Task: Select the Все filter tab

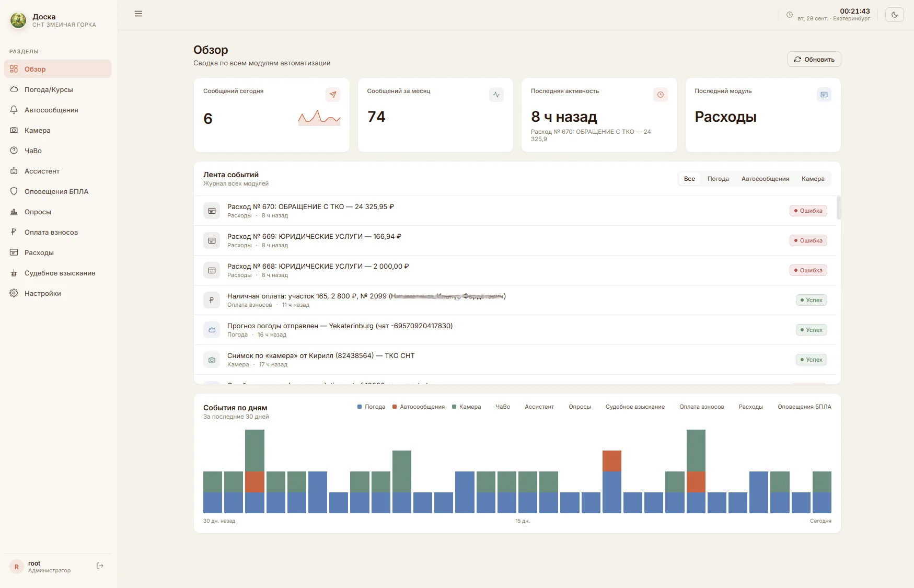Action: [689, 179]
